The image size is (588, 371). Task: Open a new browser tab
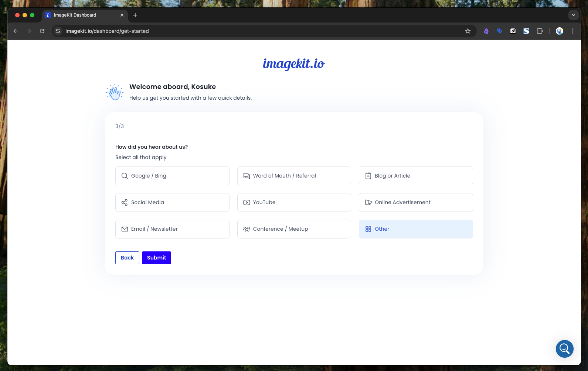click(x=135, y=15)
